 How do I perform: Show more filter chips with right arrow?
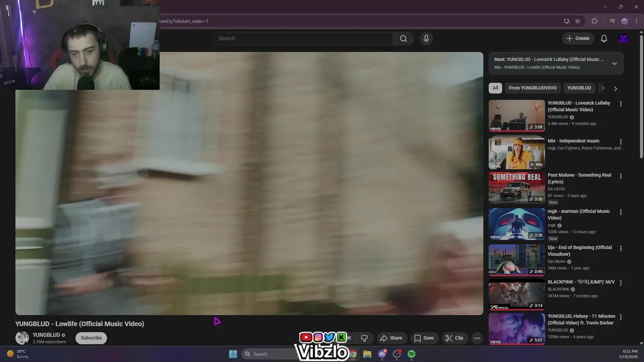(615, 88)
